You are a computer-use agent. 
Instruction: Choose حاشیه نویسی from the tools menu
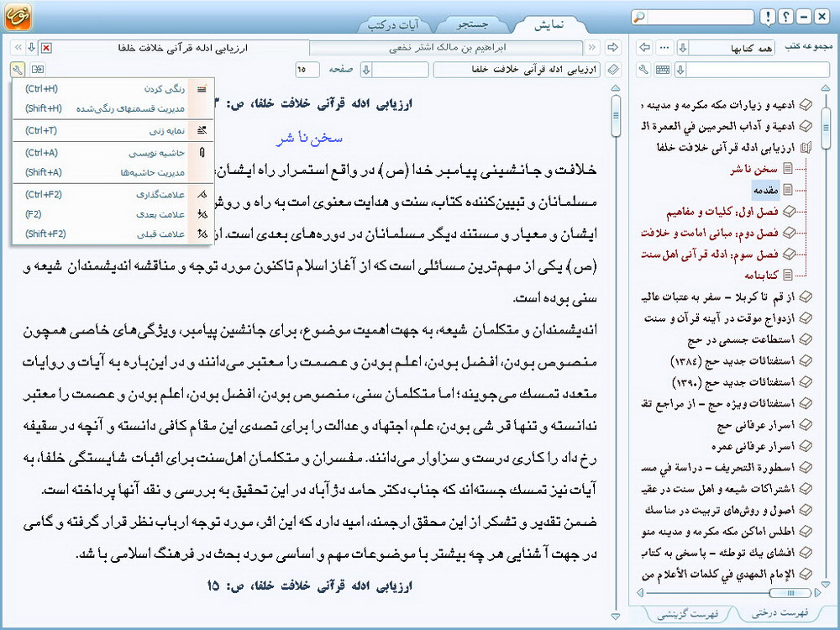(x=156, y=153)
